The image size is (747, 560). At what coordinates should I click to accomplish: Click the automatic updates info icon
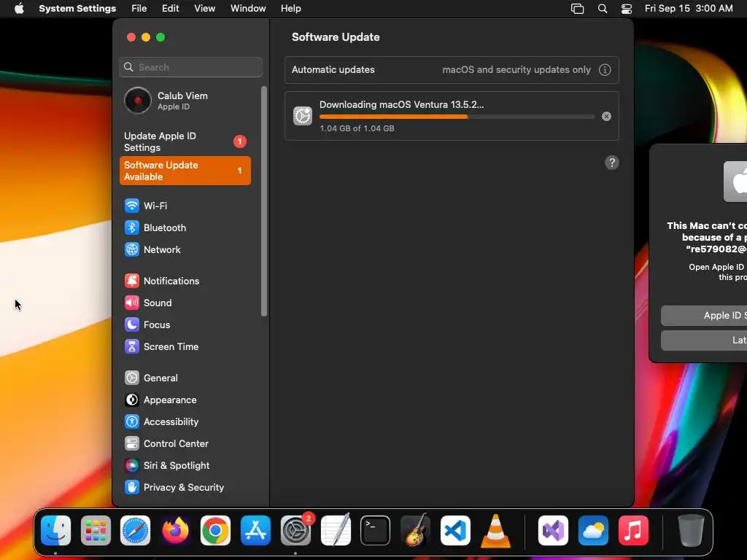(x=605, y=70)
